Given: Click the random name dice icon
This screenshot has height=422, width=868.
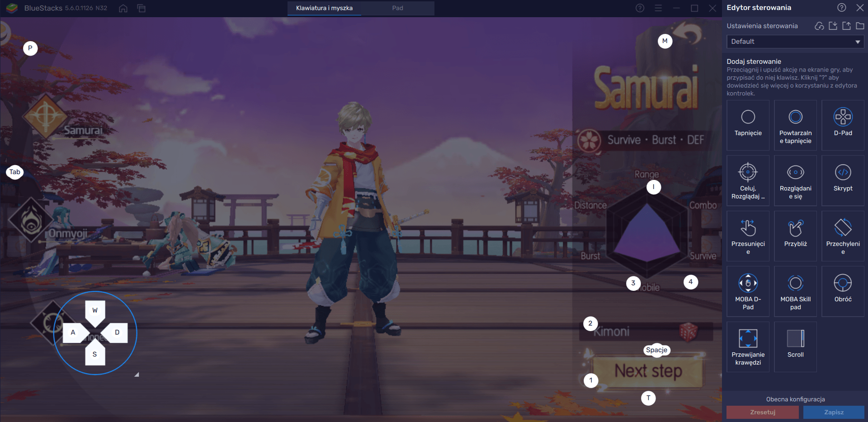Looking at the screenshot, I should tap(689, 332).
